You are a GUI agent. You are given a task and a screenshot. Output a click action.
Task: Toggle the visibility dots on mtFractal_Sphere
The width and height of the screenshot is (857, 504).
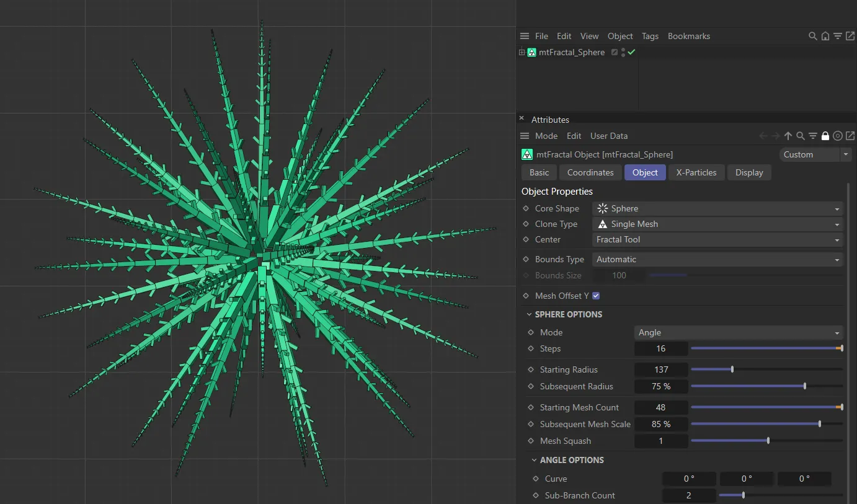[623, 52]
